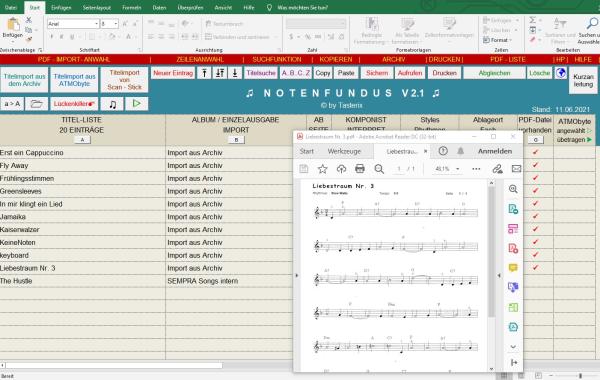The width and height of the screenshot is (600, 380).
Task: Open the Format dropdown in Zellen group
Action: [497, 40]
